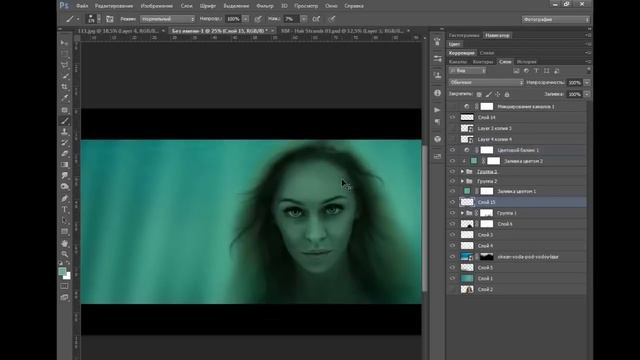This screenshot has height=360, width=640.
Task: Select the Dodge tool
Action: coord(64,187)
